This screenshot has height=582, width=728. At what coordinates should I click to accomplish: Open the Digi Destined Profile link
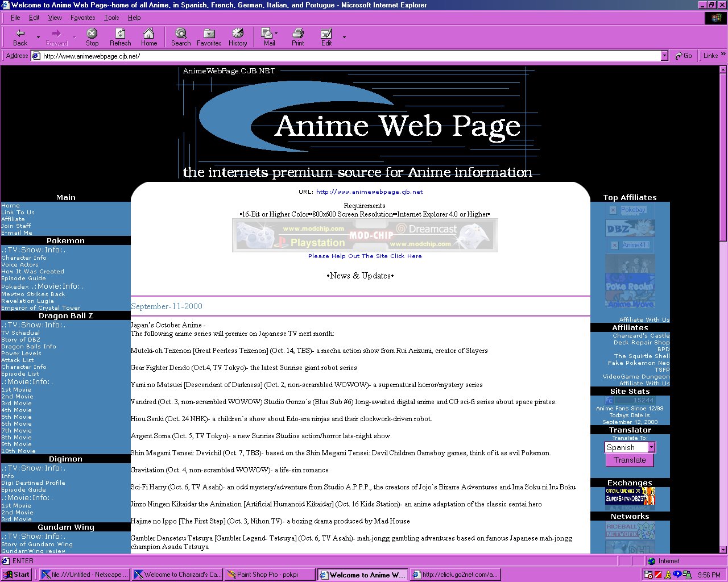(33, 483)
